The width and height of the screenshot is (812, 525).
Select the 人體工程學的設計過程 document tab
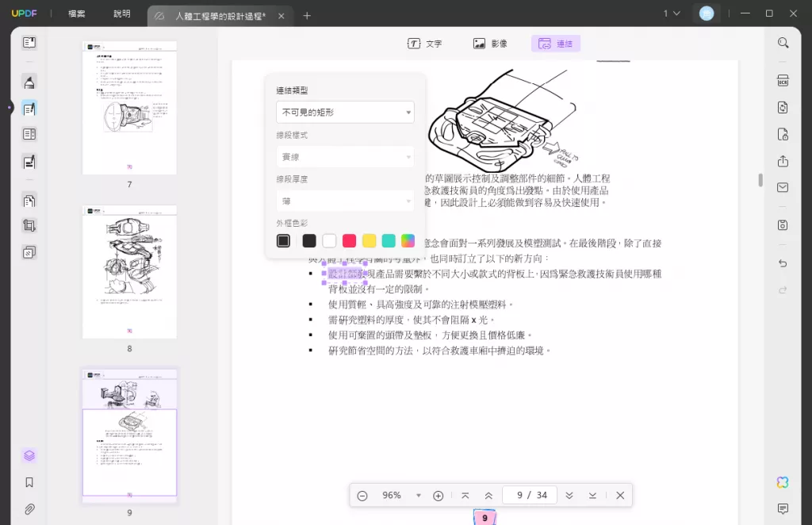point(220,16)
